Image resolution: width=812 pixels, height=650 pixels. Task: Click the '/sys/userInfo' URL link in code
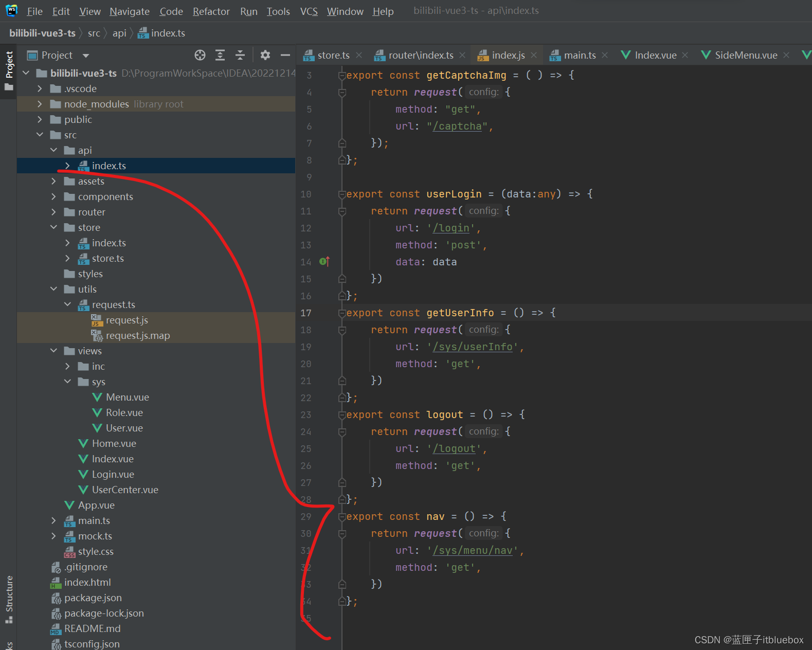point(473,347)
